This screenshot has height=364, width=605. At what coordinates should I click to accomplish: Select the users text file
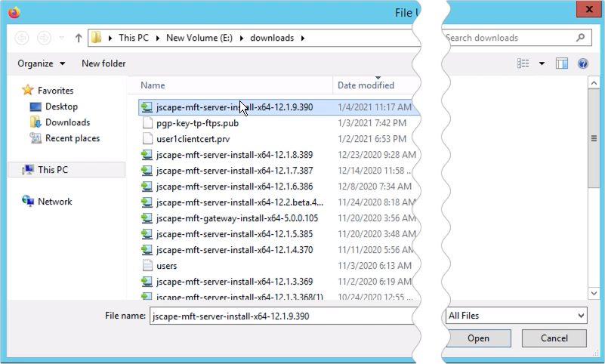[166, 266]
